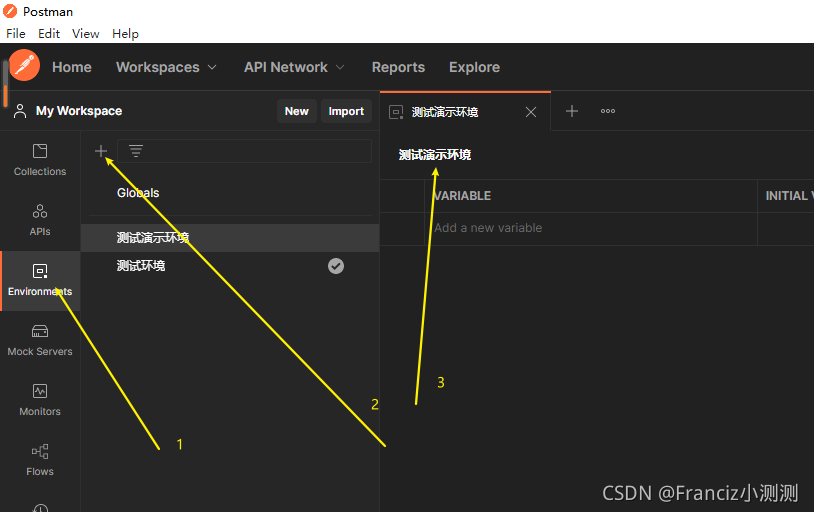Toggle active checkmark for 测试环境
Viewport: 814px width, 512px height.
336,266
